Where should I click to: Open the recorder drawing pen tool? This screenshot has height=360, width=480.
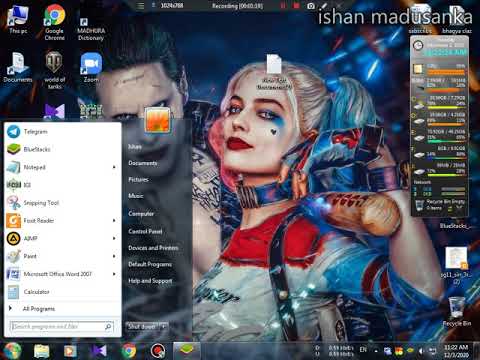point(324,6)
